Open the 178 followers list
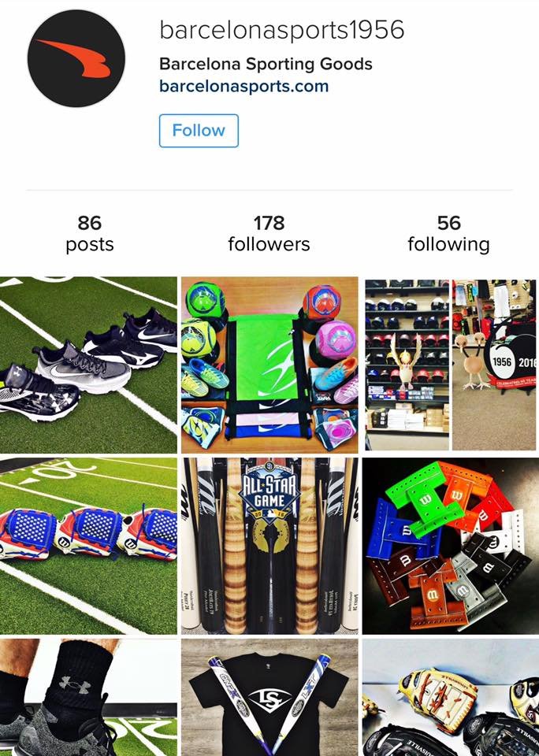 [x=269, y=234]
